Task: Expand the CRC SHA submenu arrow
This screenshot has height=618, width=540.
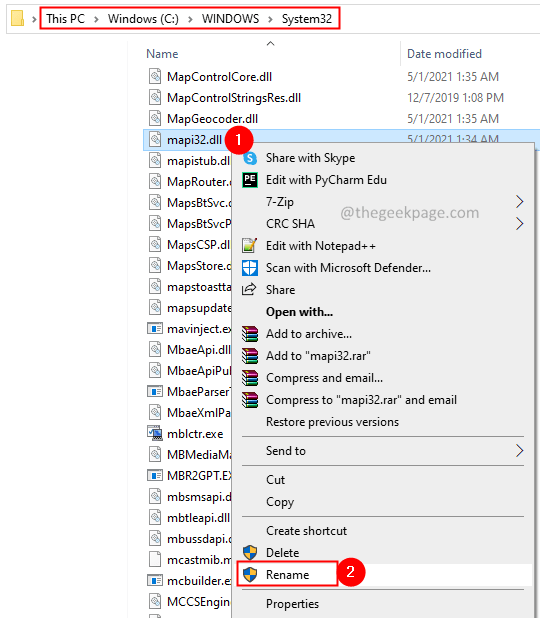Action: coord(520,224)
